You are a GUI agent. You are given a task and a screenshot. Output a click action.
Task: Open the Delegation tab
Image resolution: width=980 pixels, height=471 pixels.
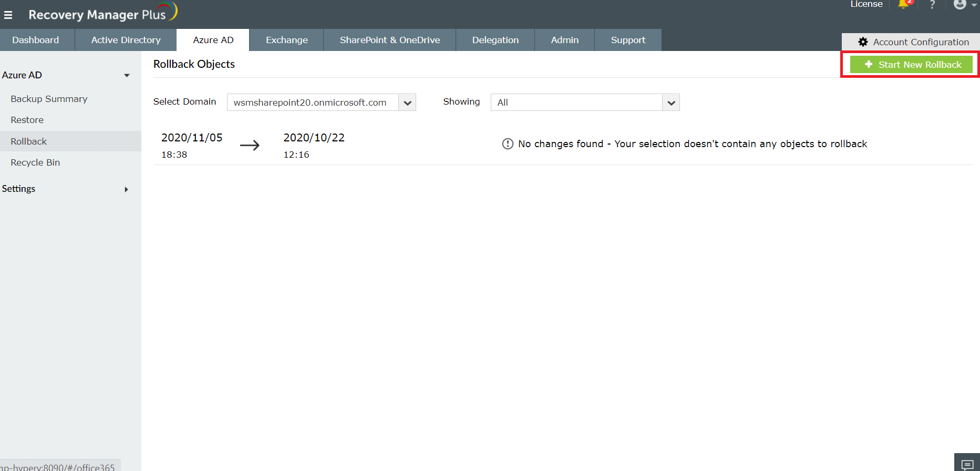pos(495,40)
